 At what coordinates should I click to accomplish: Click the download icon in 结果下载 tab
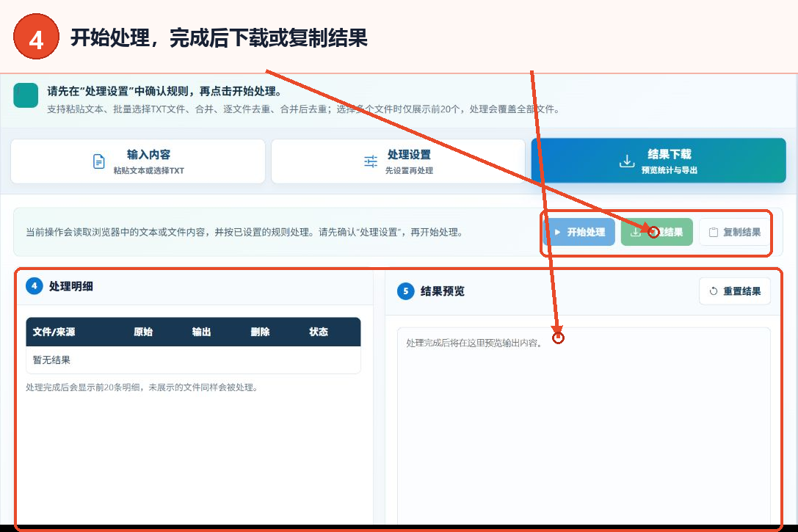[x=626, y=161]
